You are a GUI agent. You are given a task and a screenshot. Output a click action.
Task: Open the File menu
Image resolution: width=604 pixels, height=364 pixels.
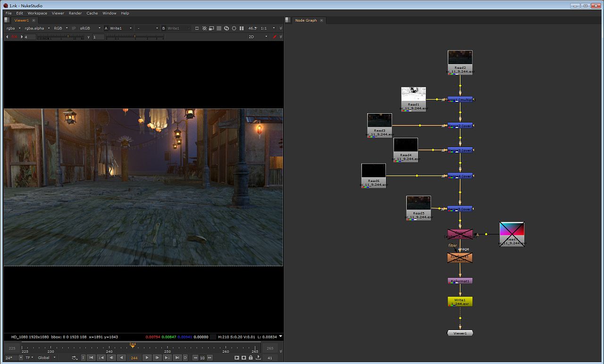click(8, 13)
